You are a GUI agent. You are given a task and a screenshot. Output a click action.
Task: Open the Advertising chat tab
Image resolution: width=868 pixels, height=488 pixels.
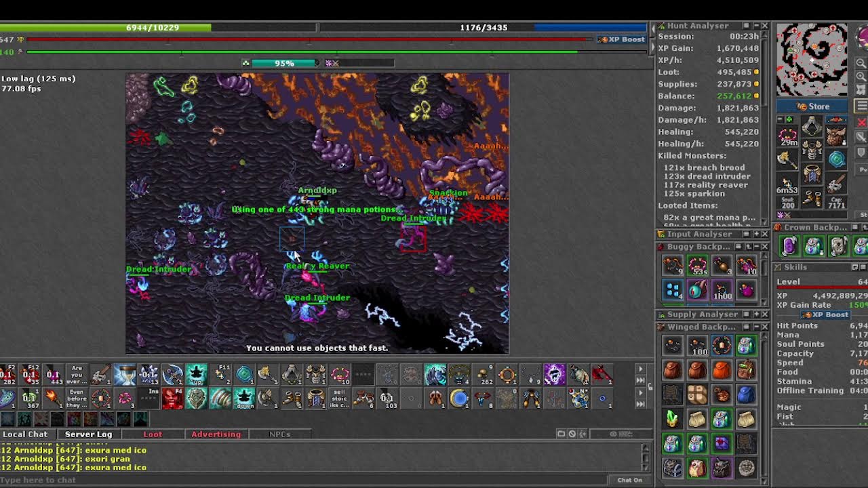pyautogui.click(x=216, y=434)
